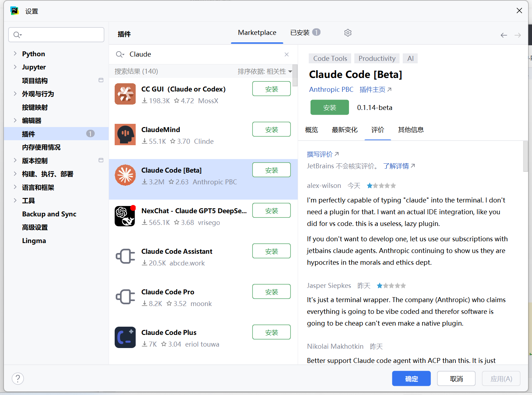
Task: Expand the Python settings node
Action: (15, 54)
